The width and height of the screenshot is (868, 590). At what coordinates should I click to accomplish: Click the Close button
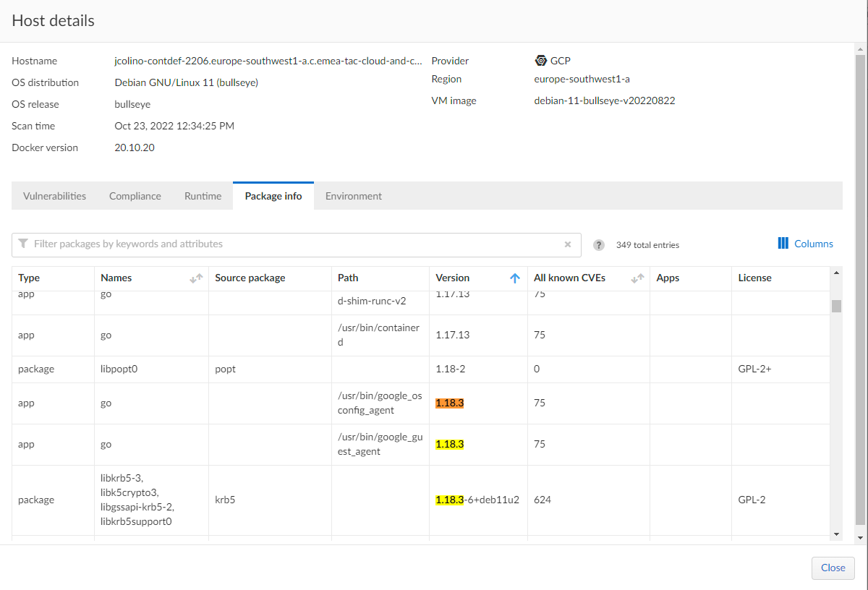click(833, 568)
